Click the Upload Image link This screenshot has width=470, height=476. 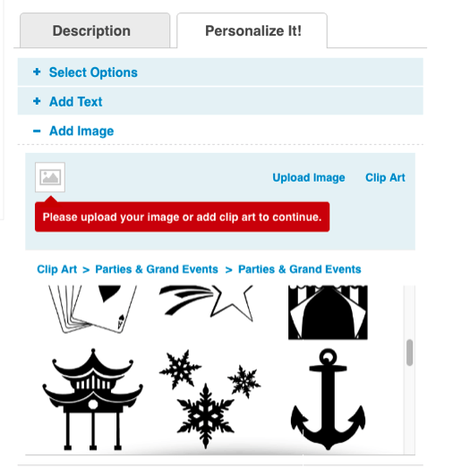pyautogui.click(x=309, y=177)
